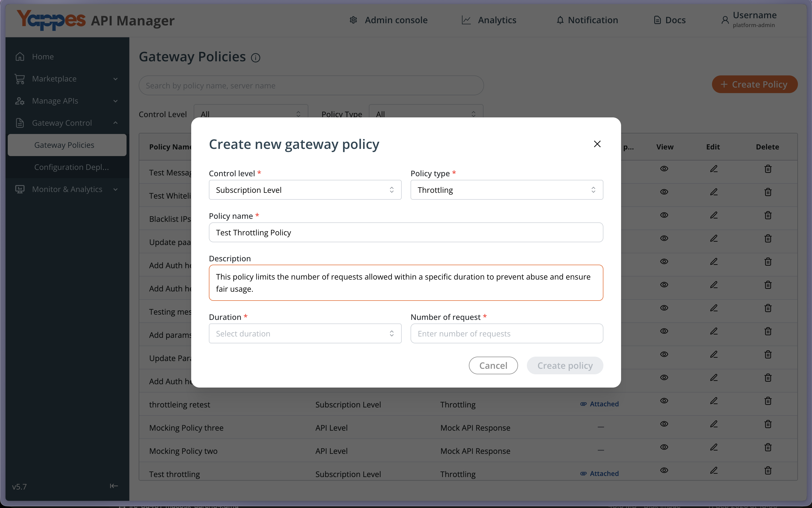Click the Notification bell icon

pyautogui.click(x=560, y=20)
